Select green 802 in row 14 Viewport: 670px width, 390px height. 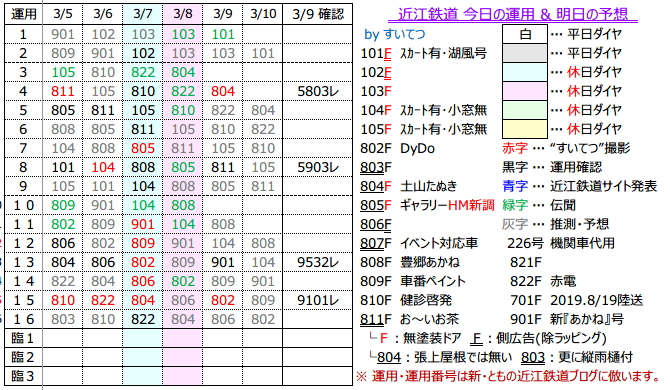pos(182,282)
